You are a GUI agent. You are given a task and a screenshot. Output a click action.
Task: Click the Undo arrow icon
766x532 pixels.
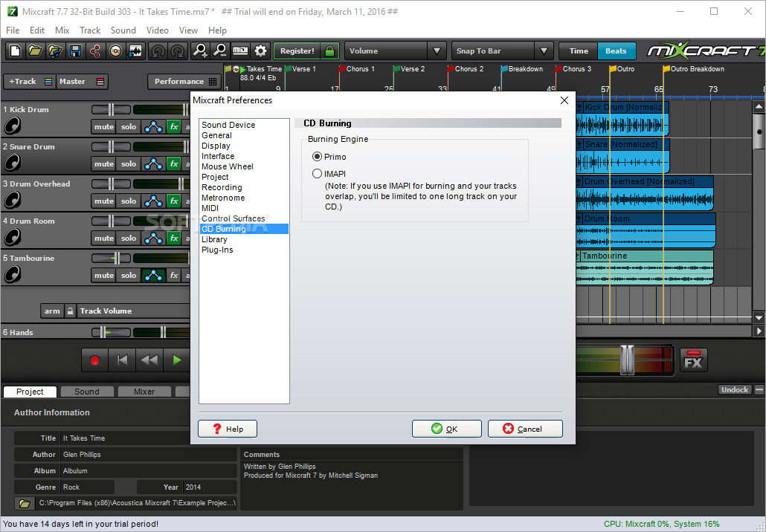158,51
